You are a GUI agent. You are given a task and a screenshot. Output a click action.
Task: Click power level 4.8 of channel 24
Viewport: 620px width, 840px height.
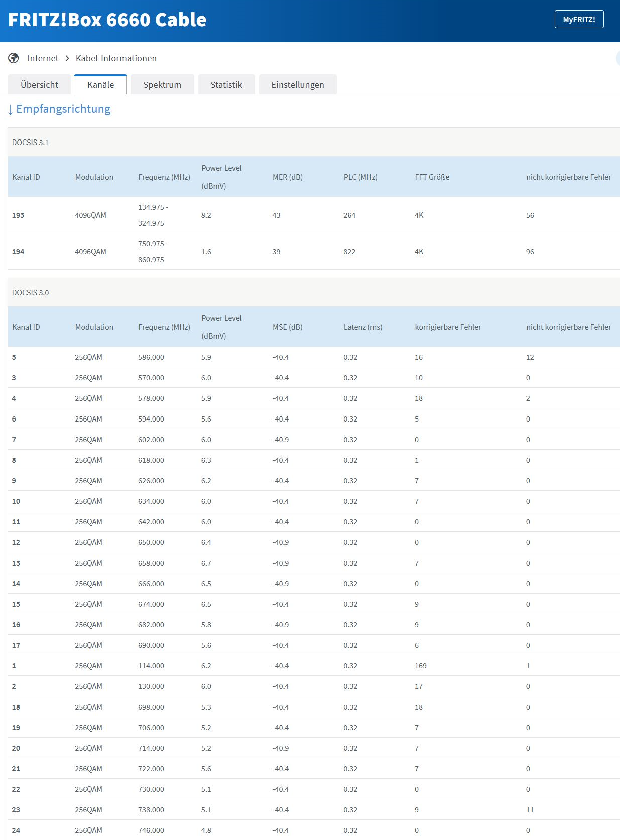click(x=206, y=830)
